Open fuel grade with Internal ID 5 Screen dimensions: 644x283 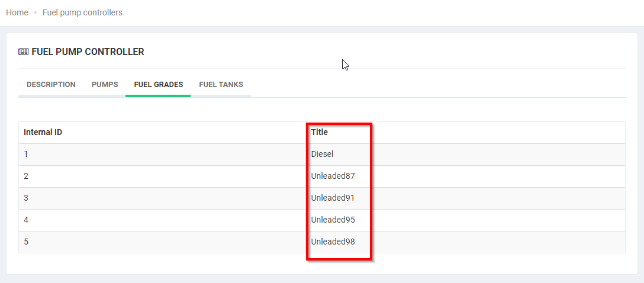pyautogui.click(x=26, y=242)
